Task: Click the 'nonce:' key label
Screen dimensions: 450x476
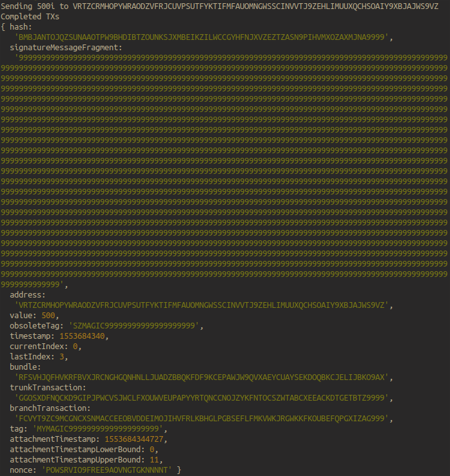Action: click(23, 470)
